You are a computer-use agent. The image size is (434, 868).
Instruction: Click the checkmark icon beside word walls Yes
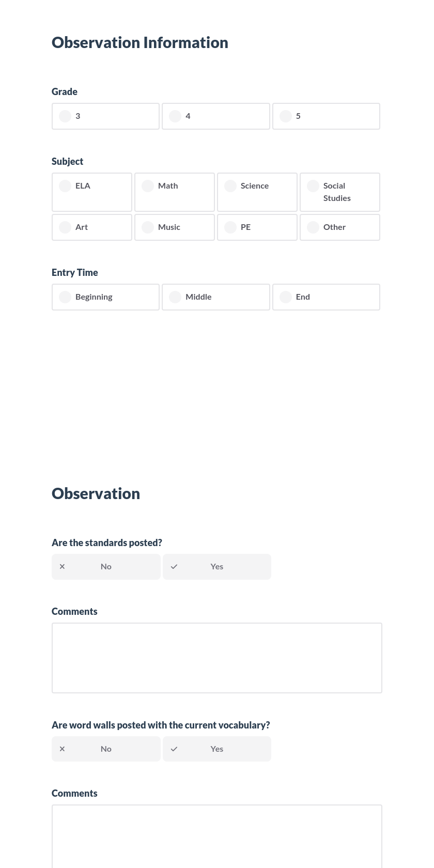(x=174, y=749)
